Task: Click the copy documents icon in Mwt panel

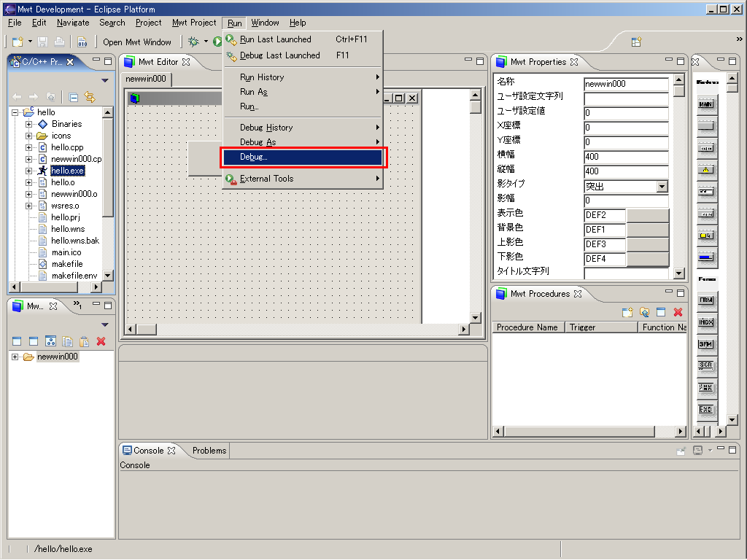Action: [x=67, y=341]
